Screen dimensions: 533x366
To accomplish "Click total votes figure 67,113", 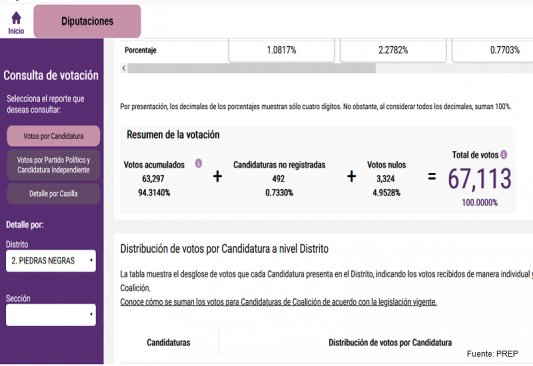I will click(479, 178).
